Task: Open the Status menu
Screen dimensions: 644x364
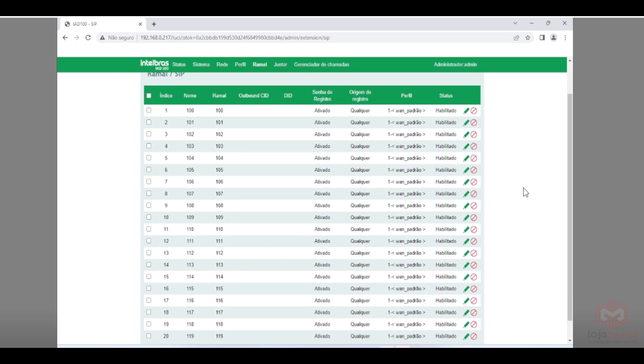Action: pos(179,64)
